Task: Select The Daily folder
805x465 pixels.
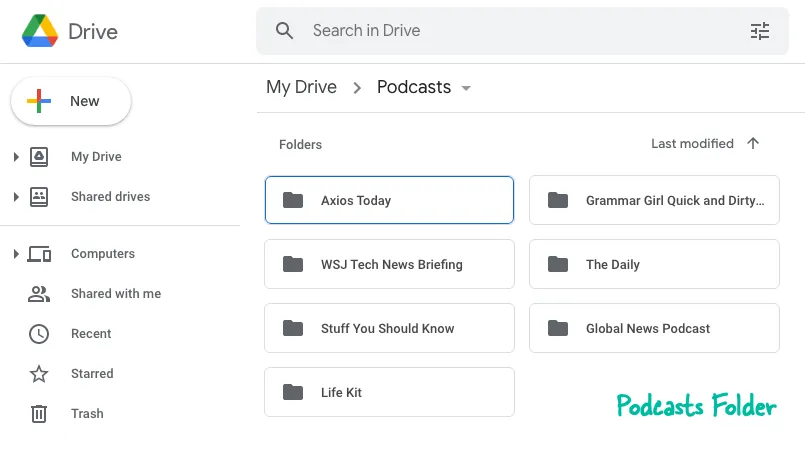Action: [x=654, y=264]
